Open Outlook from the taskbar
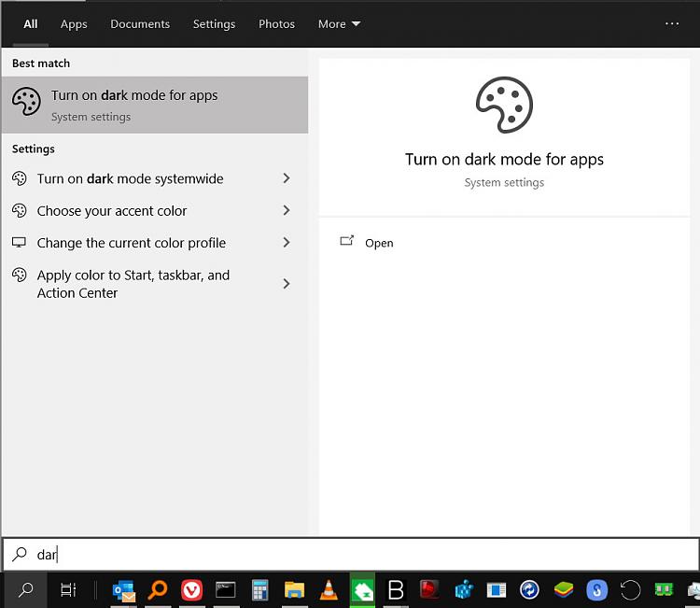Viewport: 700px width, 608px height. [x=124, y=590]
